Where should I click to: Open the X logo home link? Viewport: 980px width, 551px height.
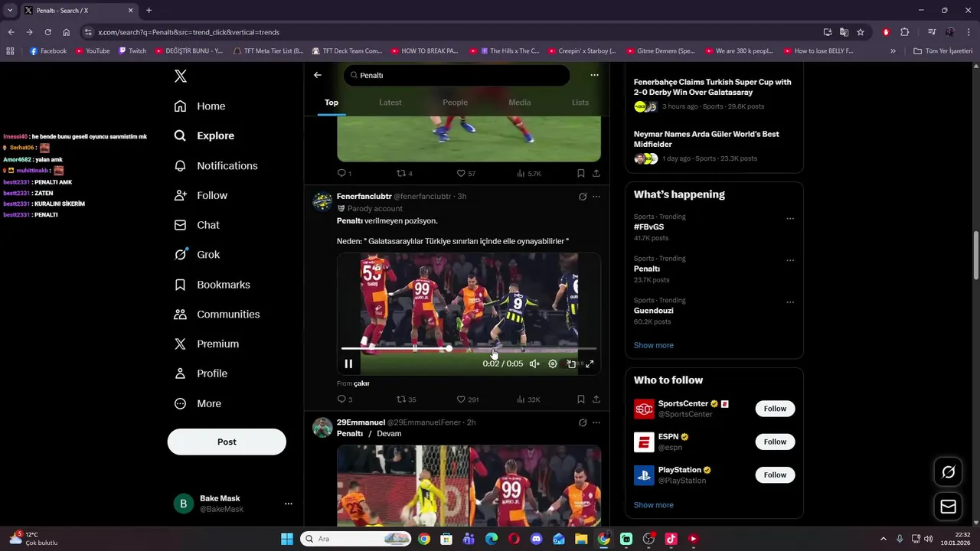point(181,76)
